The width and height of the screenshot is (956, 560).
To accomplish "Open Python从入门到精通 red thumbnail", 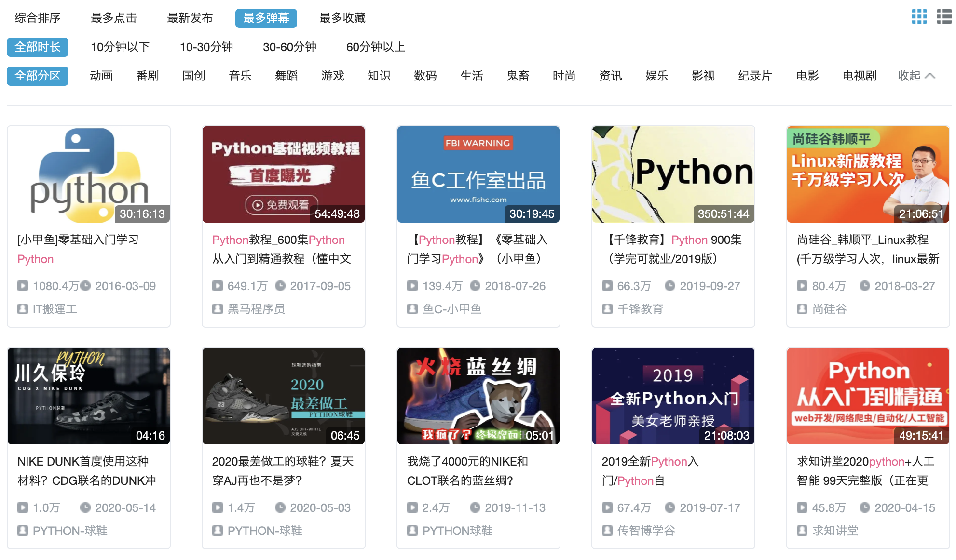I will click(868, 396).
